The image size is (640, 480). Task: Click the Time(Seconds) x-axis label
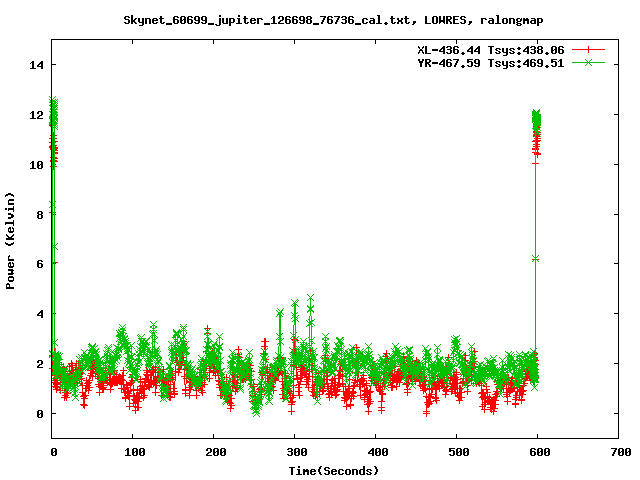pyautogui.click(x=334, y=471)
